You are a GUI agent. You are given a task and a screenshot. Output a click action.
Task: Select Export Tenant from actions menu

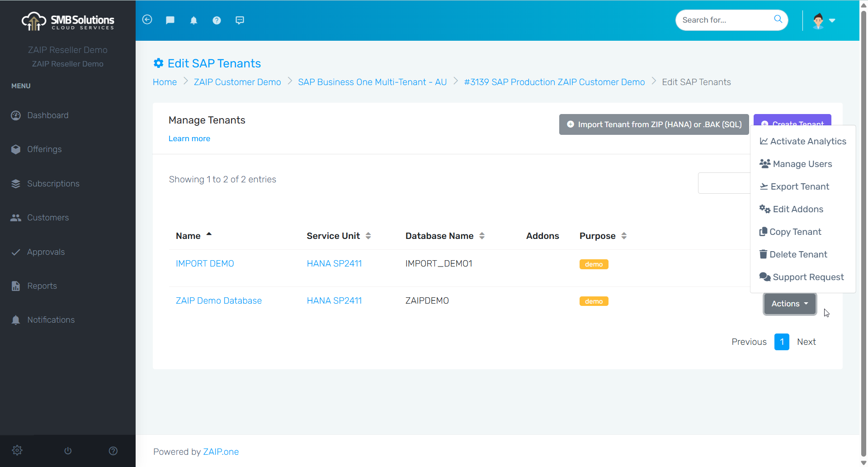click(799, 186)
